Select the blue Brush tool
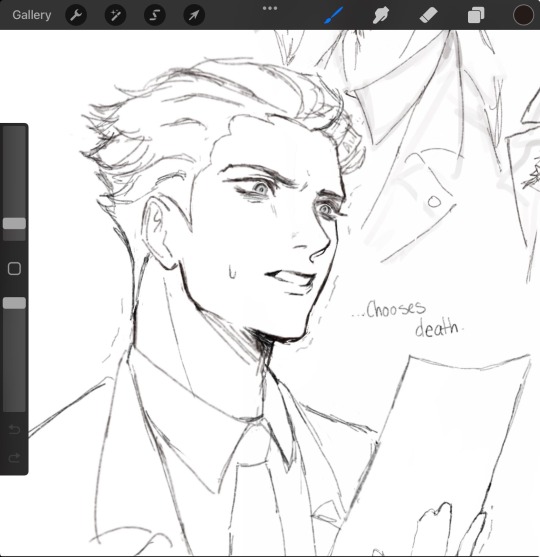Screen dimensions: 540x557 point(333,15)
